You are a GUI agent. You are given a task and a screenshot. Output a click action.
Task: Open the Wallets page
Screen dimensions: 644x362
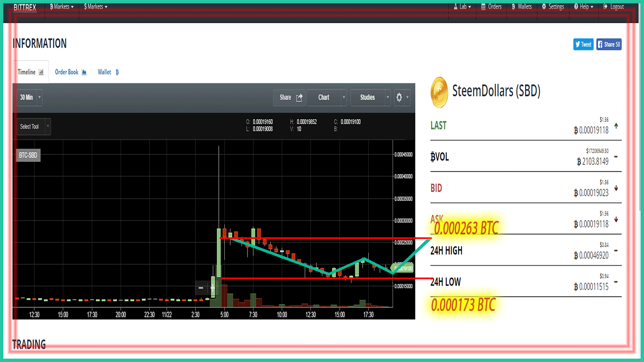[x=522, y=7]
